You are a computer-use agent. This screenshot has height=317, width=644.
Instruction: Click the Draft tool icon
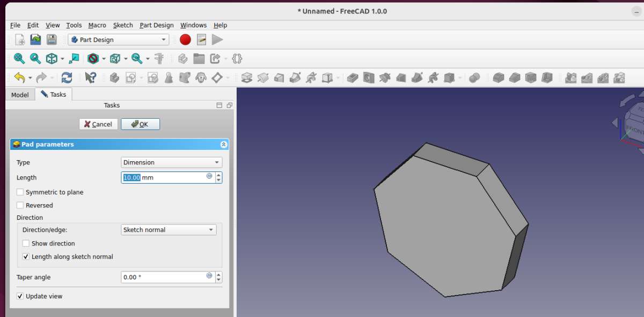pos(531,78)
